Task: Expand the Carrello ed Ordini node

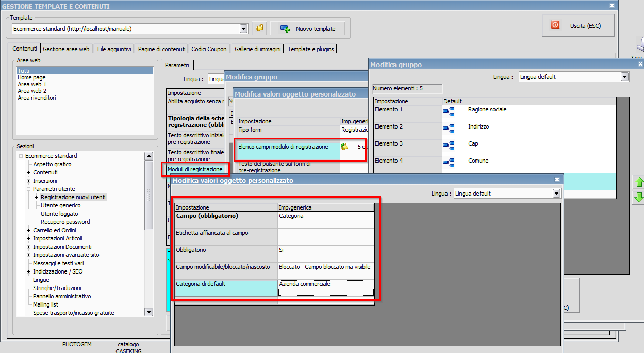Action: [x=29, y=230]
